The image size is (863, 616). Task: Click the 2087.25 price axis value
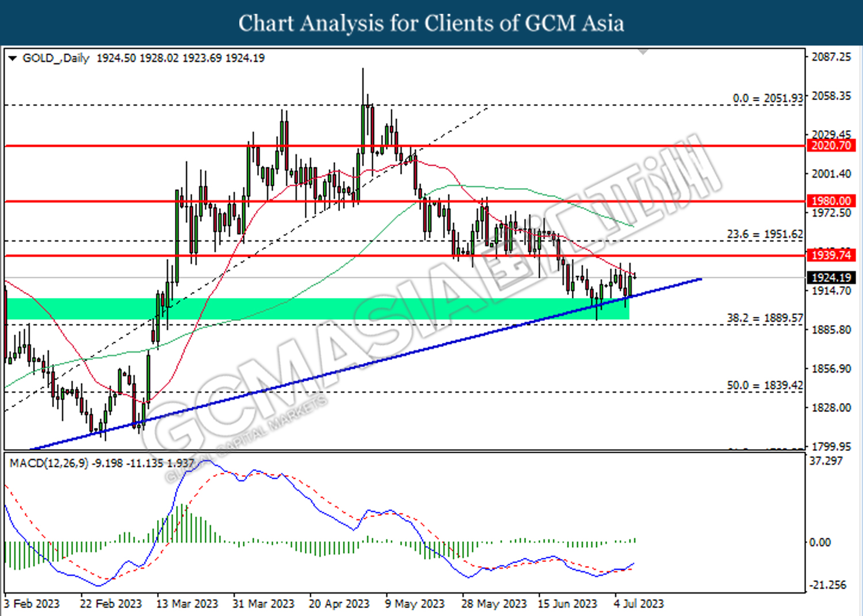pos(831,57)
